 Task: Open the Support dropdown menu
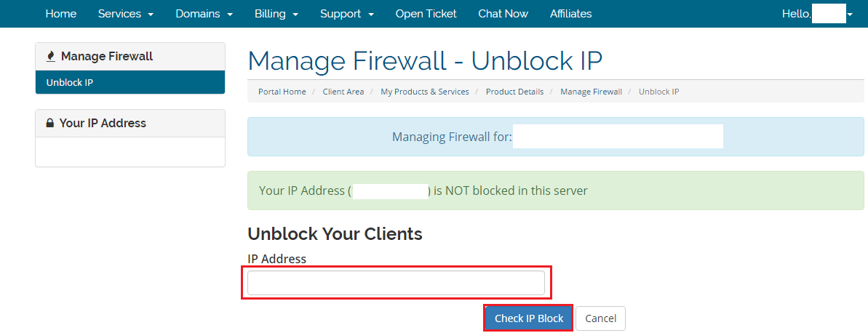click(x=347, y=14)
